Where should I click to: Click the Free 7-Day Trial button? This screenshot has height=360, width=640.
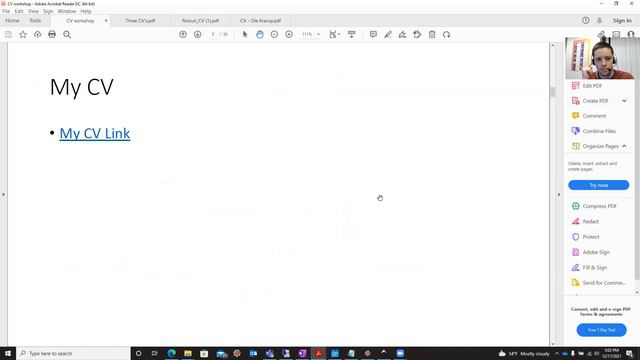[602, 330]
